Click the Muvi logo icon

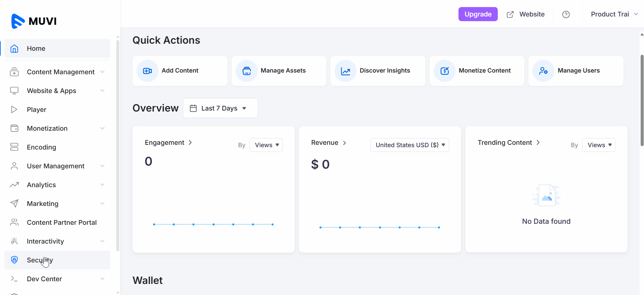pos(18,21)
